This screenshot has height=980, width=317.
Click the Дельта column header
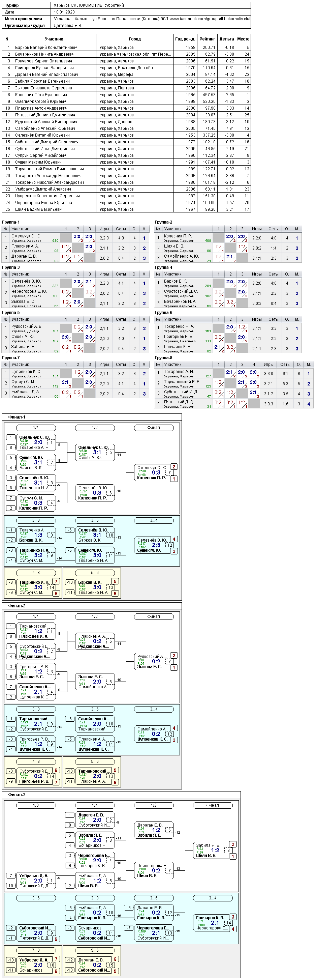pos(226,39)
